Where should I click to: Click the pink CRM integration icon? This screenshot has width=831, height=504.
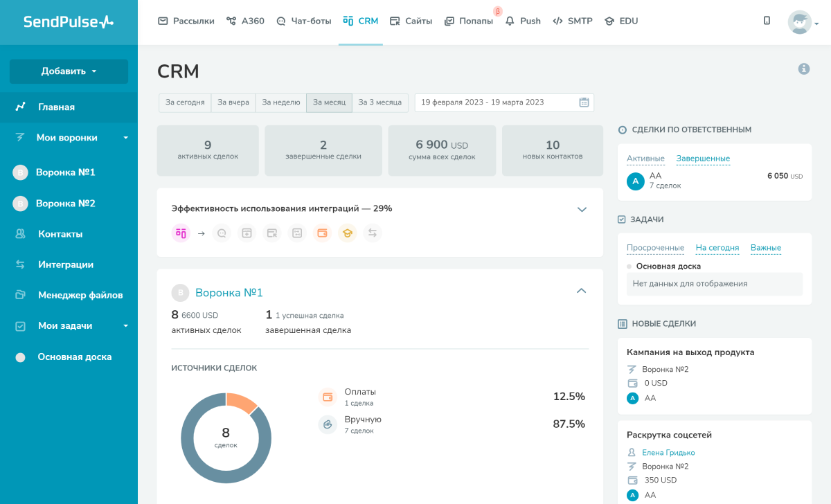181,233
